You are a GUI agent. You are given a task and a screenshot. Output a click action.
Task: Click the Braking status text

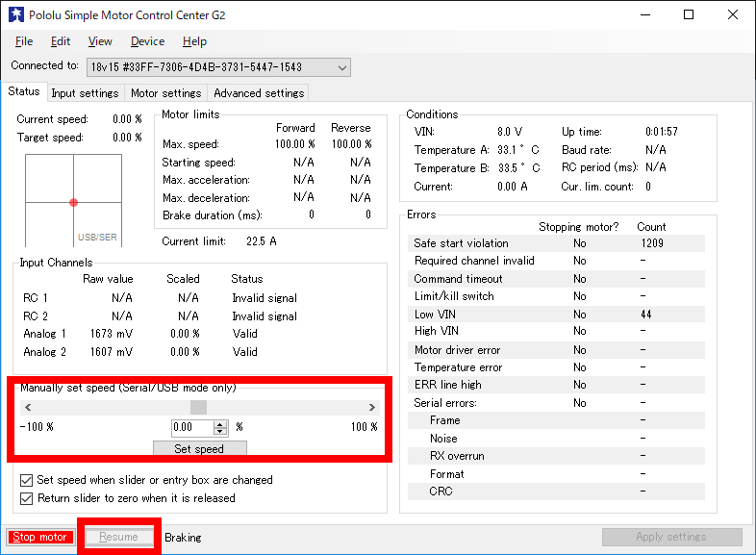(183, 538)
